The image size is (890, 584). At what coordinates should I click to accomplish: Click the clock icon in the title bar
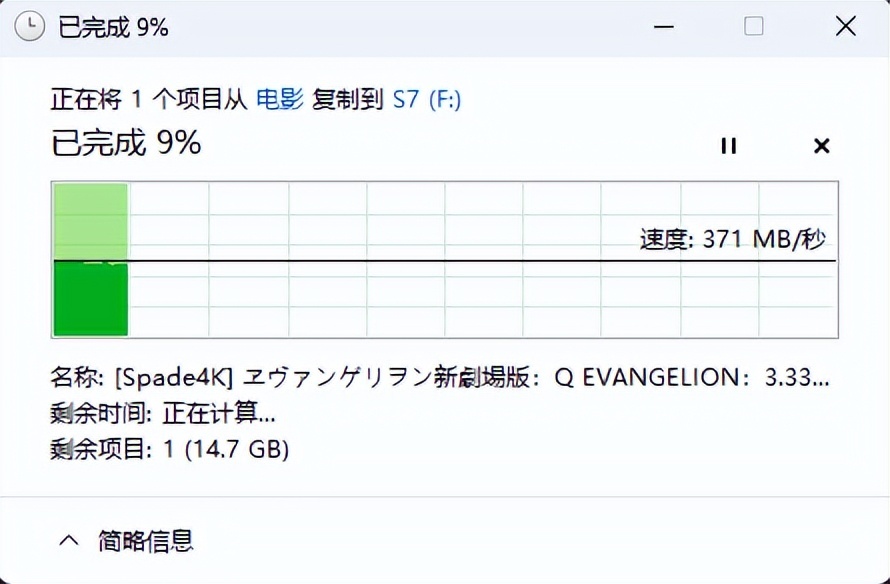click(x=30, y=27)
